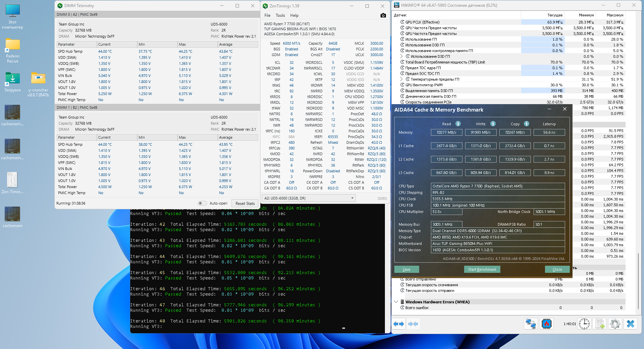Click CPU Type field OctalCore AMD Ryzen 7 7700

point(498,186)
